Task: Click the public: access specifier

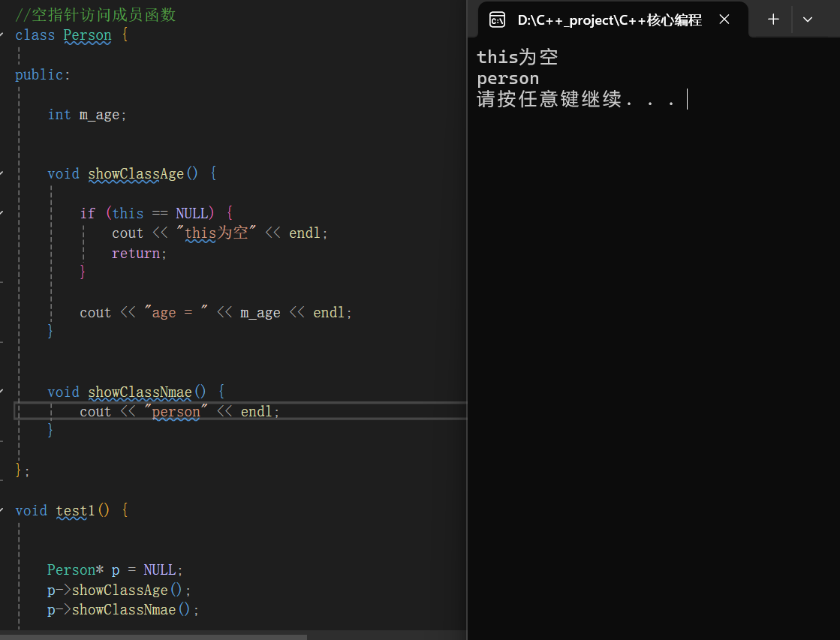Action: point(42,75)
